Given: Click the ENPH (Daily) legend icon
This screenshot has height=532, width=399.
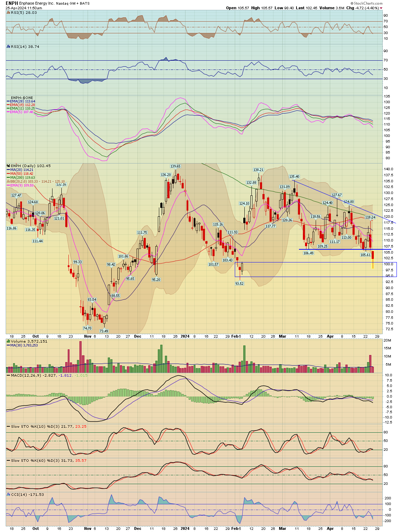Looking at the screenshot, I should point(8,166).
